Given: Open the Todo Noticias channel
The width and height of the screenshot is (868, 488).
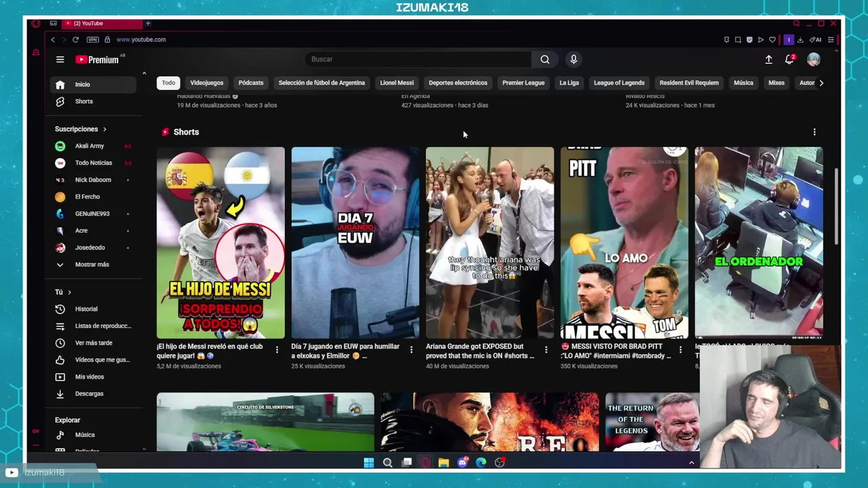Looking at the screenshot, I should pyautogui.click(x=93, y=163).
